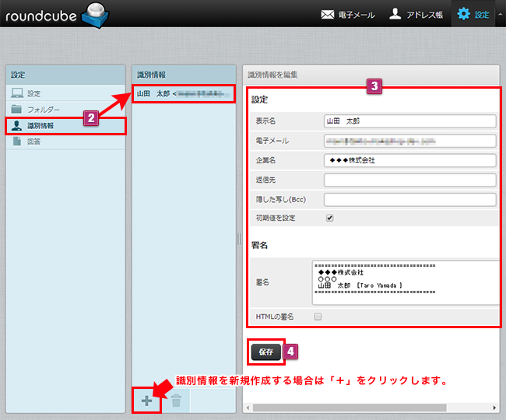Click the contact silhouette icon in the top bar
The height and width of the screenshot is (420, 506).
coord(395,14)
